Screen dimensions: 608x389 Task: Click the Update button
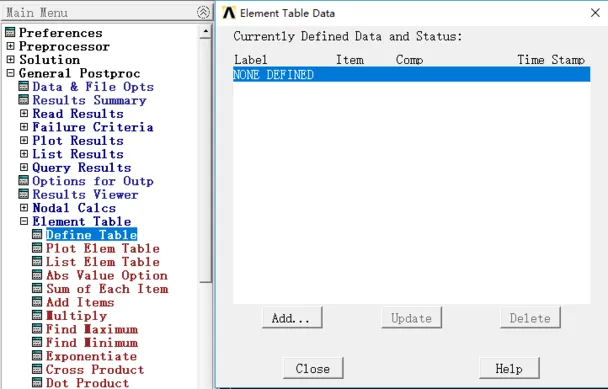411,318
